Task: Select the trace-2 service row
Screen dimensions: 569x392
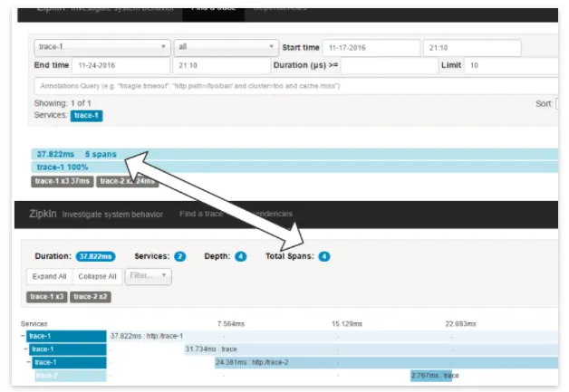Action: [x=71, y=376]
